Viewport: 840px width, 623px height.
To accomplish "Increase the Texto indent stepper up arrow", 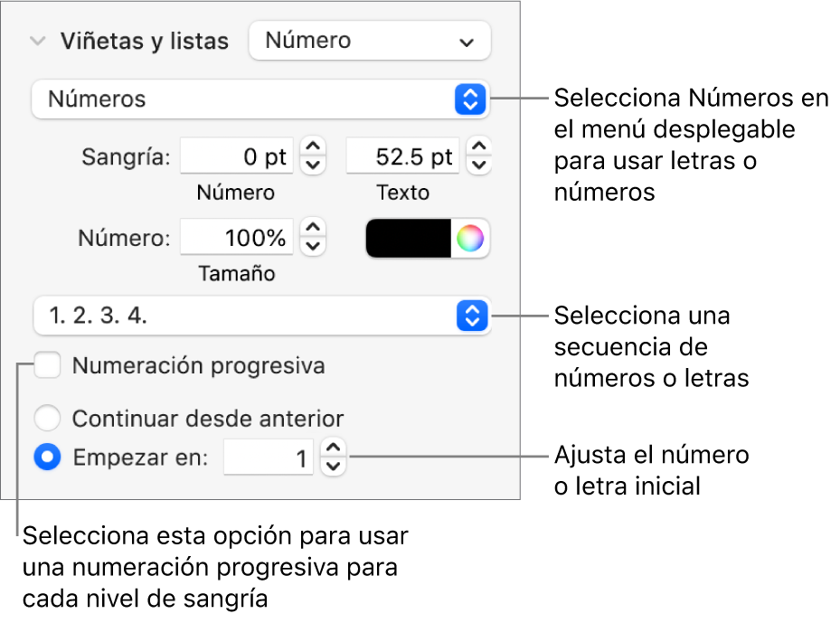I will pos(479,147).
